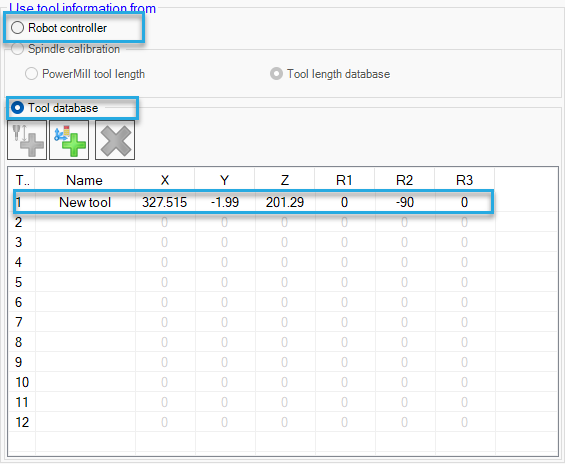Click the Z value 201.29 cell
Viewport: 565px width, 464px height.
[x=285, y=202]
